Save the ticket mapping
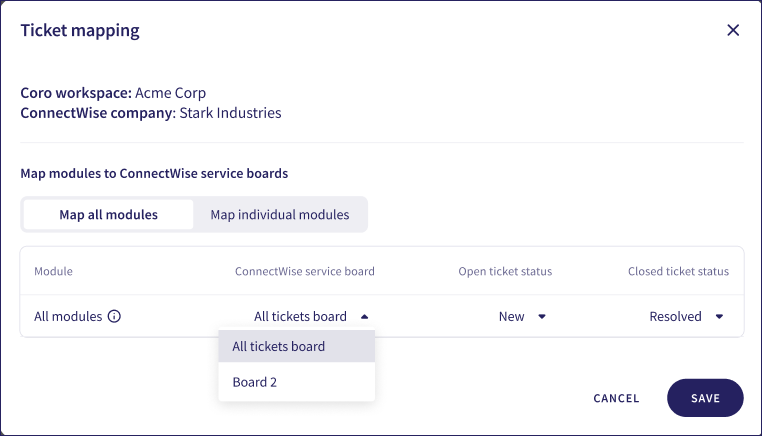 [705, 398]
